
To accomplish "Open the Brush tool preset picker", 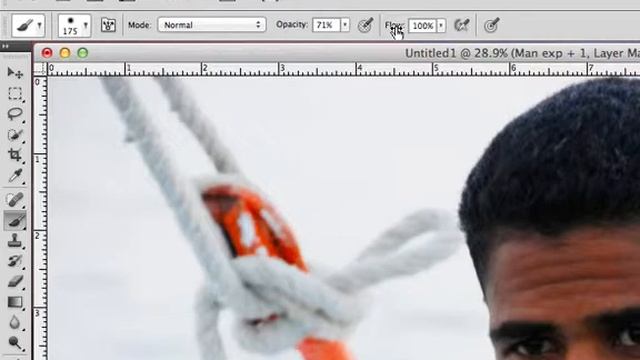I will click(28, 25).
